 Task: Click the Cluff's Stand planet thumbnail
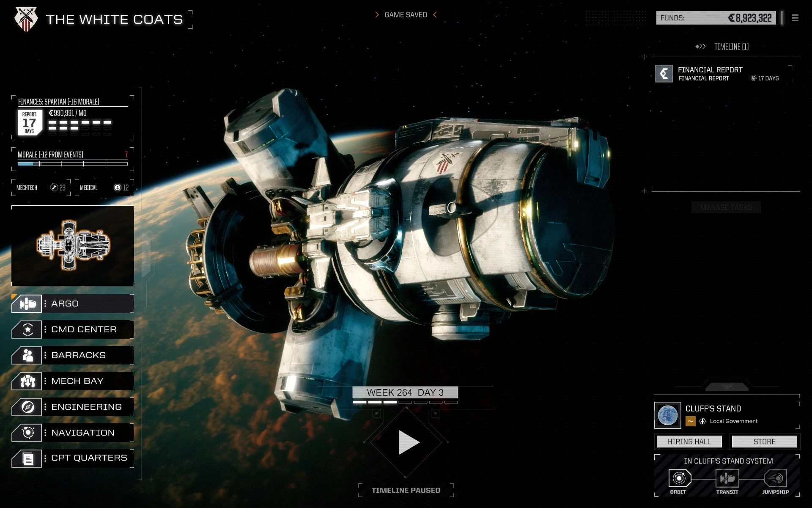668,415
